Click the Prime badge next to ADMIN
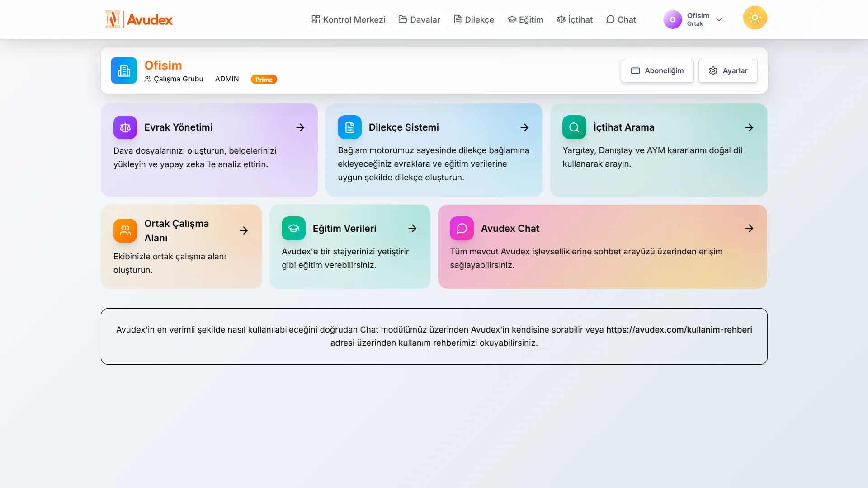Viewport: 868px width, 488px height. click(x=264, y=79)
